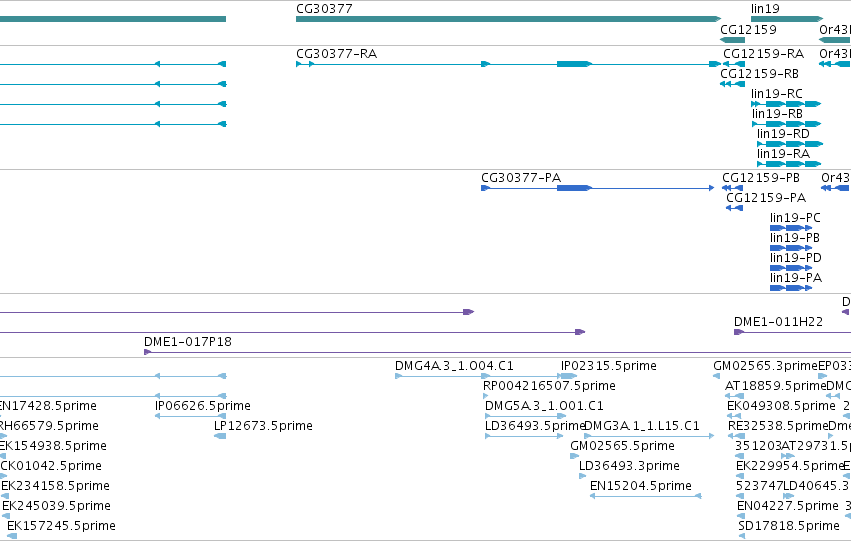Screen dimensions: 851x541
Task: Click the EK157245.5prime EST label
Action: pyautogui.click(x=61, y=526)
